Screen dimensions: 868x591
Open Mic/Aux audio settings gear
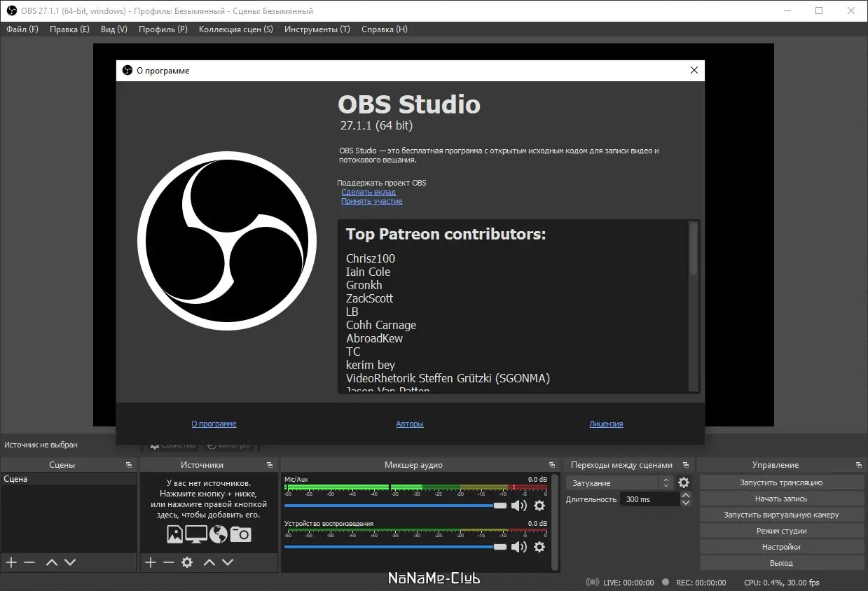[539, 506]
